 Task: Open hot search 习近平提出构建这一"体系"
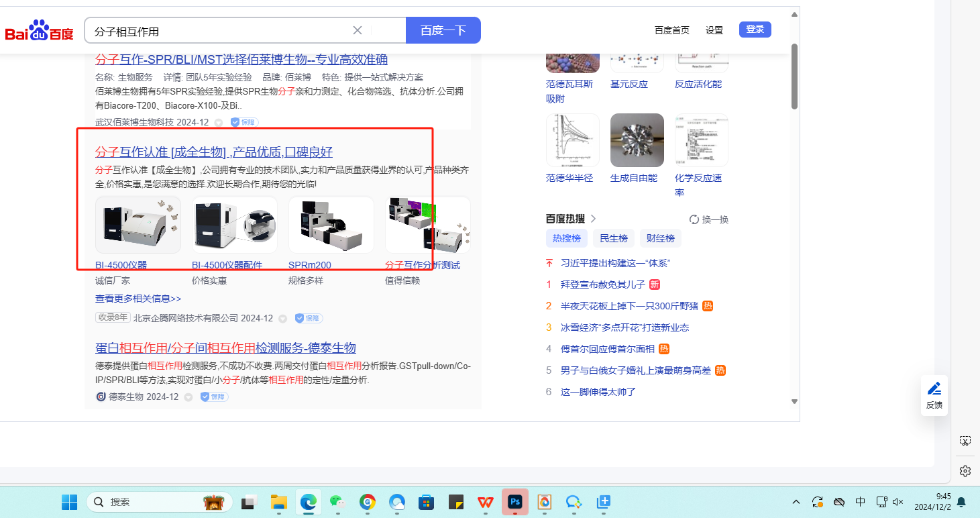tap(616, 263)
